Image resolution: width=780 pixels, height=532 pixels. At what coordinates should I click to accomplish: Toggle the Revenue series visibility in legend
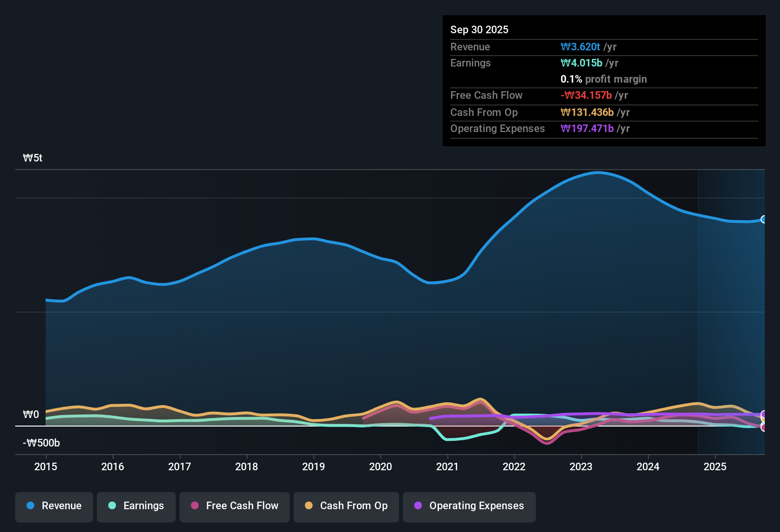[x=54, y=506]
